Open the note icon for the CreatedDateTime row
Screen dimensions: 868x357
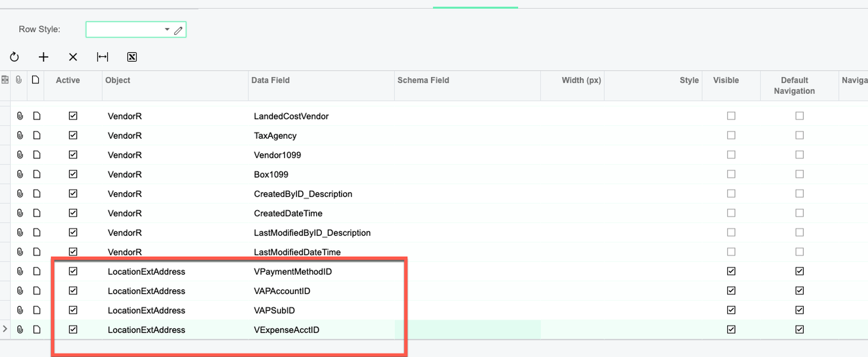click(x=37, y=213)
